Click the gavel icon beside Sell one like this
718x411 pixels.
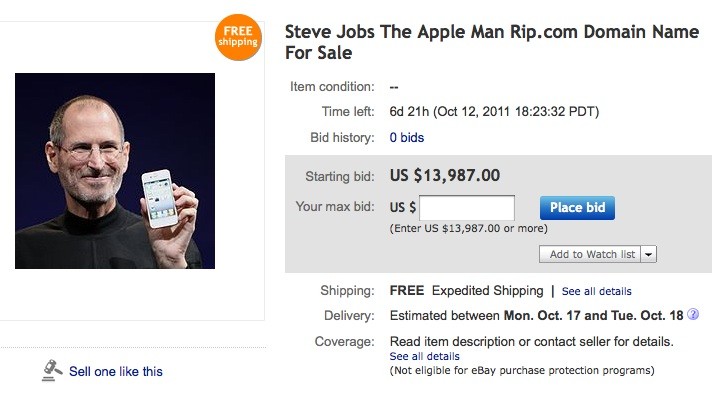[x=53, y=370]
